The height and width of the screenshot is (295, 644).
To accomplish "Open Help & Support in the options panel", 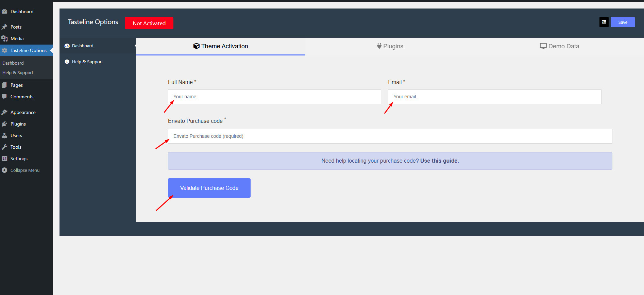I will 87,62.
